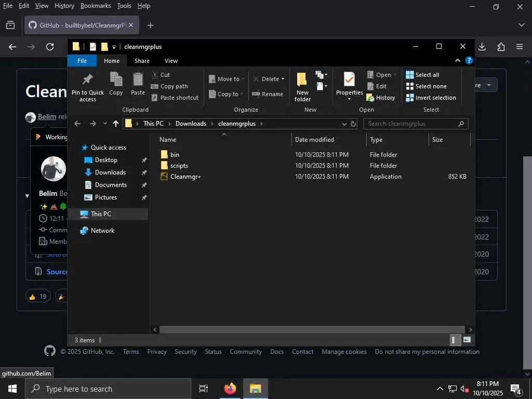
Task: Go up one folder level
Action: coord(116,124)
